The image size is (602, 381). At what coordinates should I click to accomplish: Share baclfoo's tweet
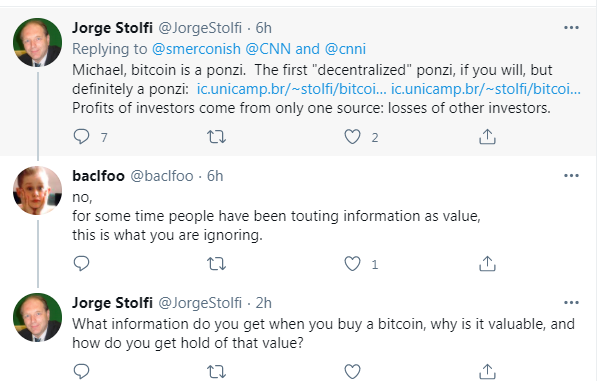[487, 263]
